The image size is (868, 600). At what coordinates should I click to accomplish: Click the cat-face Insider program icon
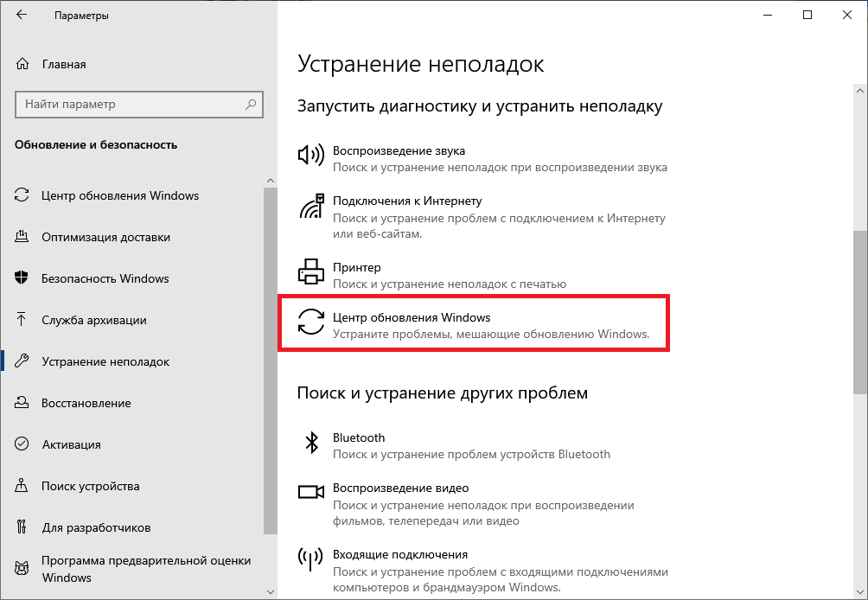click(x=22, y=569)
